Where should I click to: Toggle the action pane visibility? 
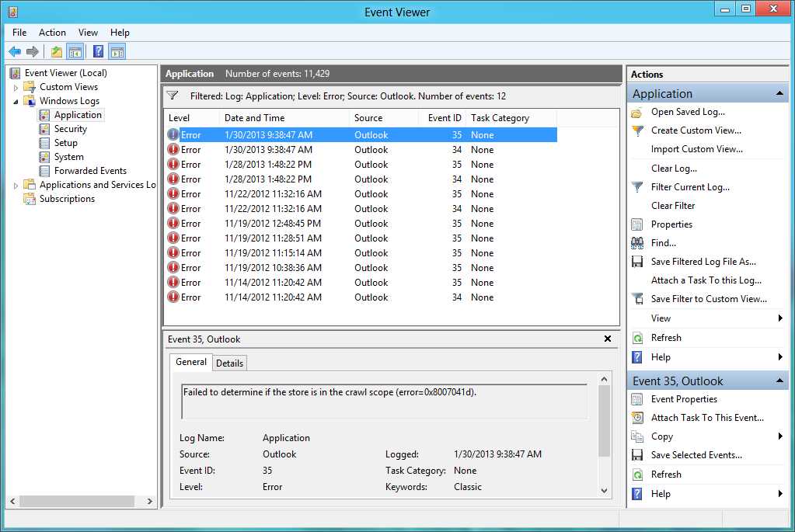117,50
